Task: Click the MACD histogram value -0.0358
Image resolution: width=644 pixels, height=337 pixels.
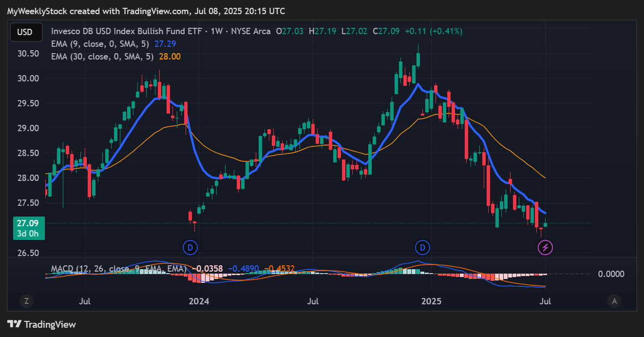Action: point(207,269)
